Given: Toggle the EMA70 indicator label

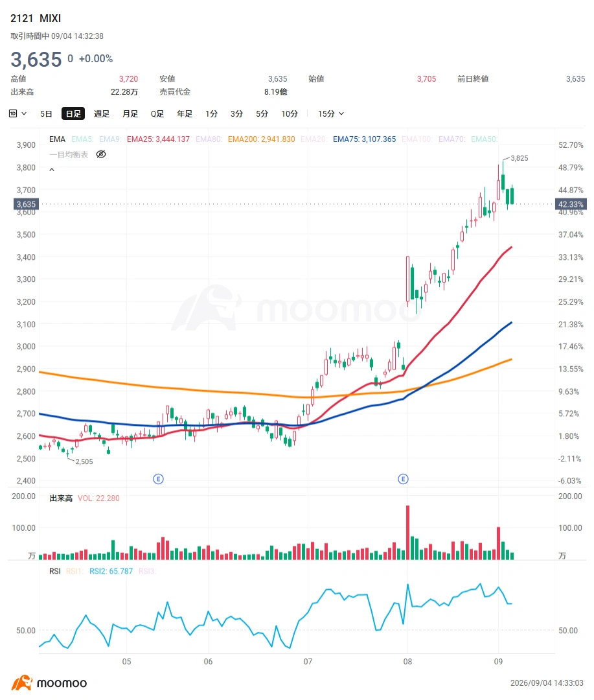Looking at the screenshot, I should pyautogui.click(x=451, y=139).
